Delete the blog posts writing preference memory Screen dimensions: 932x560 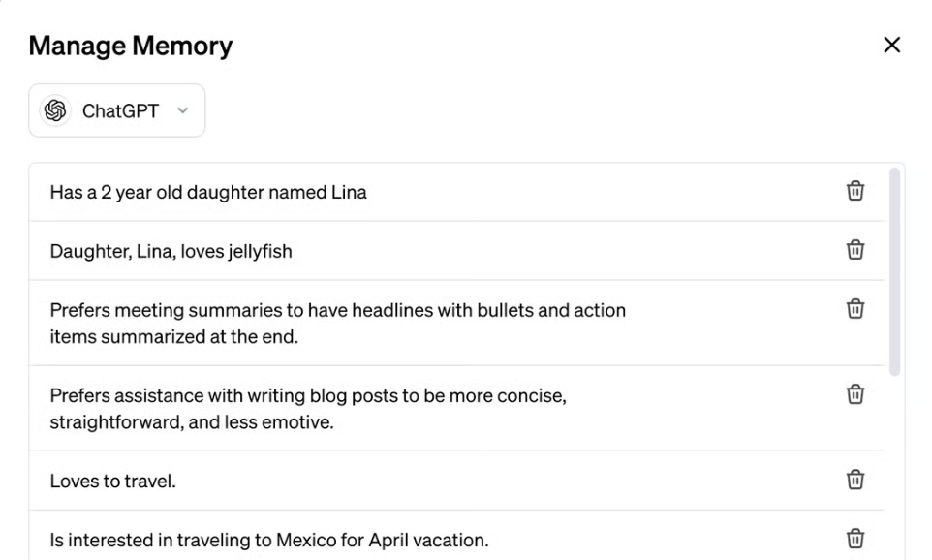854,394
